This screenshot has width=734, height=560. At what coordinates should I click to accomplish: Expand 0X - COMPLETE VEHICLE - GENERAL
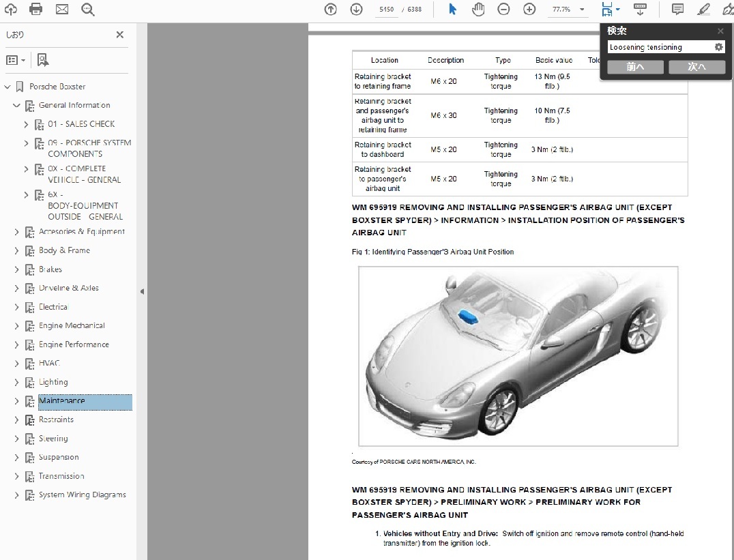coord(26,169)
